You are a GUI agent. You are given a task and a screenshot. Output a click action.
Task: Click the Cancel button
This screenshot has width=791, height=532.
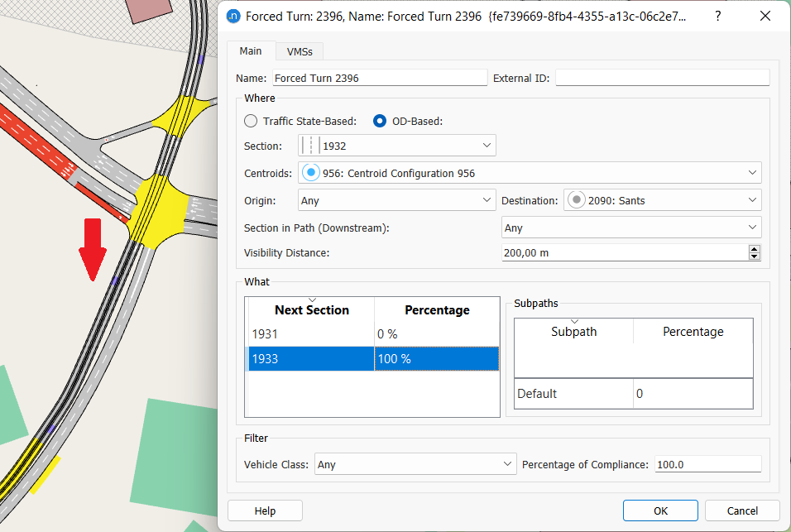pos(742,510)
